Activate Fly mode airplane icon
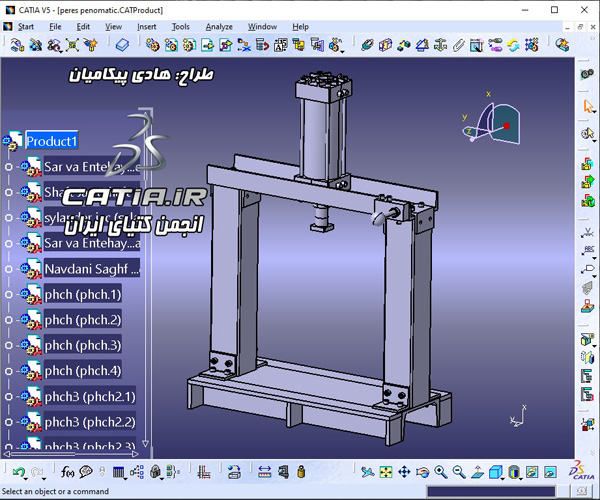Viewport: 600px width, 500px height. click(367, 472)
